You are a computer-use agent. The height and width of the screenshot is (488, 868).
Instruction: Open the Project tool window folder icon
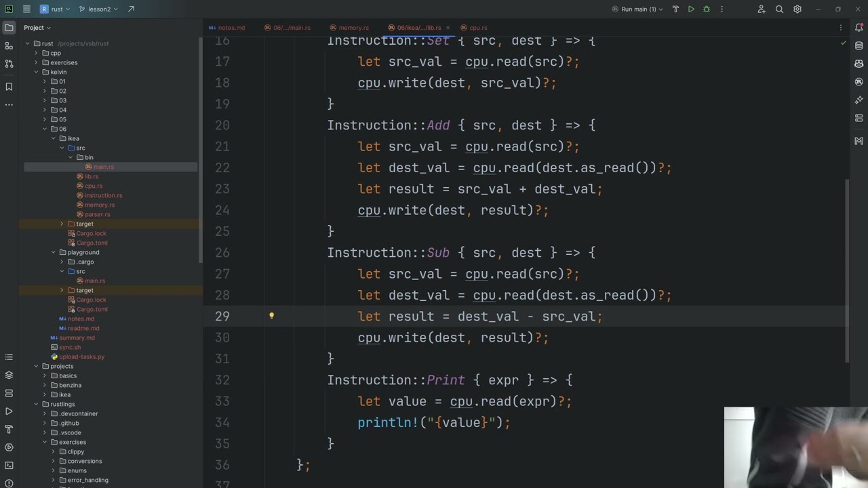click(9, 28)
